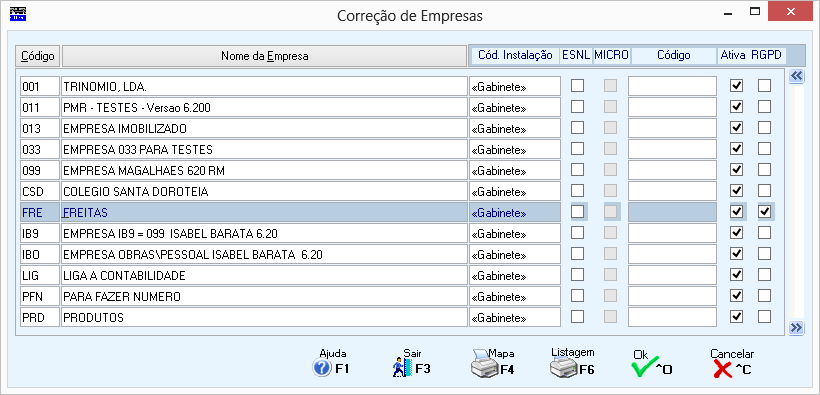
Task: Select Cód. Instalação column header
Action: click(x=515, y=55)
